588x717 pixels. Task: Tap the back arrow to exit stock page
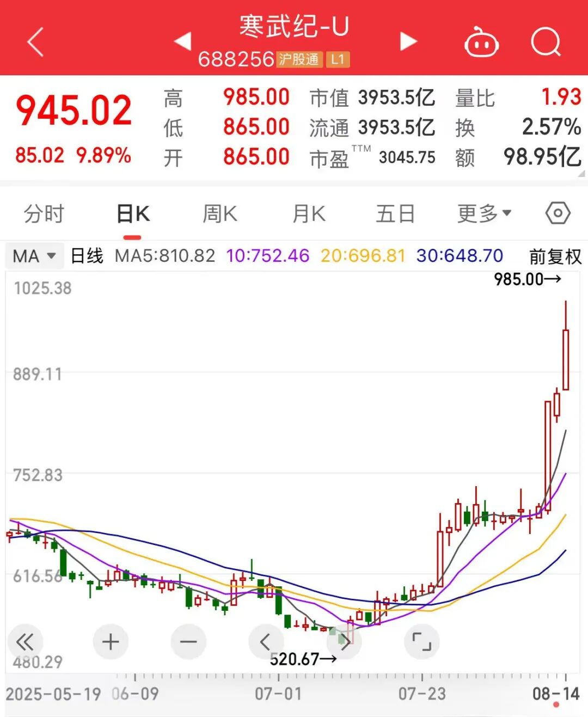(35, 41)
